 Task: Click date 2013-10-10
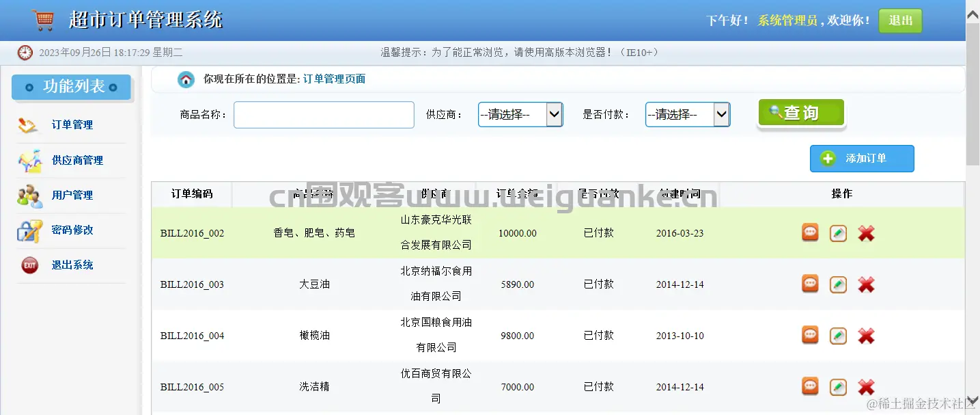[680, 336]
